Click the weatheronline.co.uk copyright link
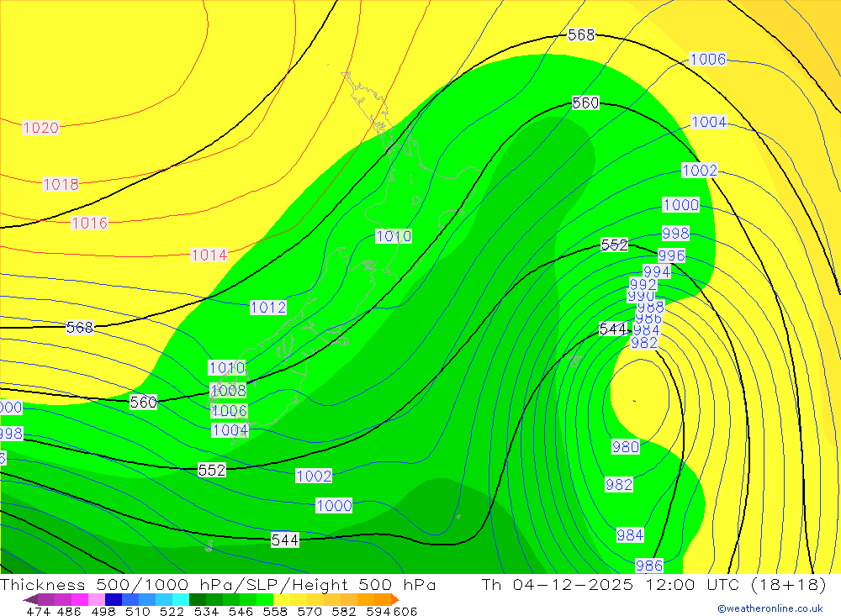Screen dimensions: 841x616 click(x=770, y=608)
